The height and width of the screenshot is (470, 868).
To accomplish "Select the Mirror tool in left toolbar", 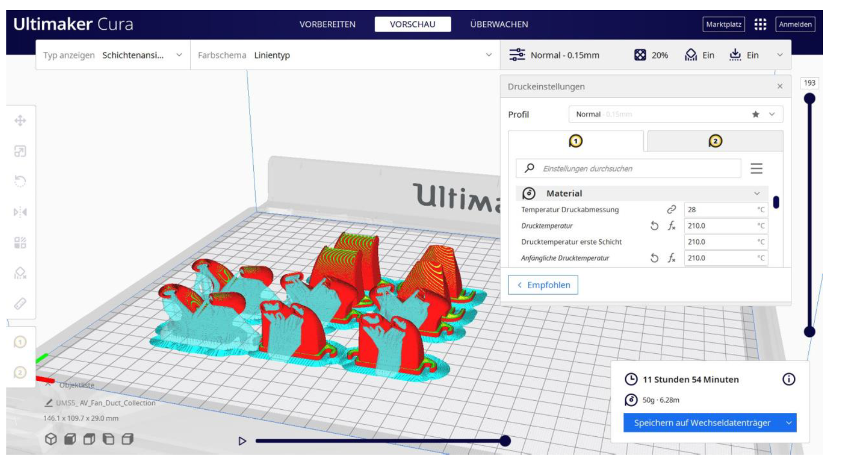I will [20, 212].
